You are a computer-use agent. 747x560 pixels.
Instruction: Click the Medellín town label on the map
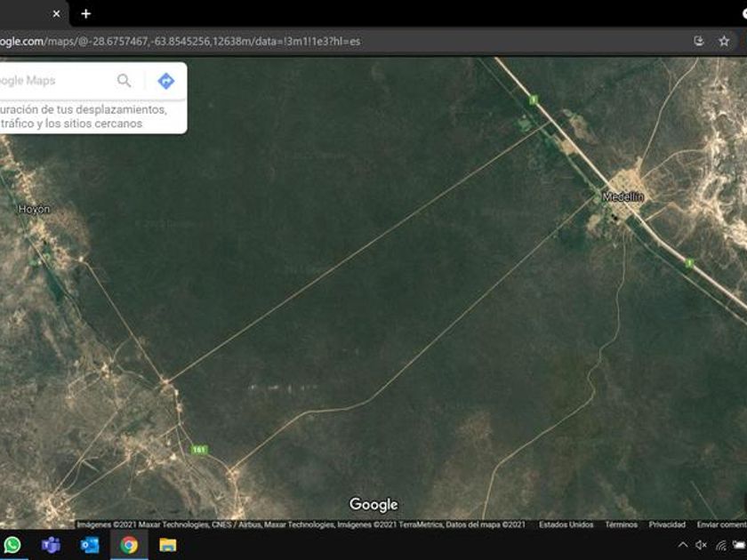[x=622, y=196]
